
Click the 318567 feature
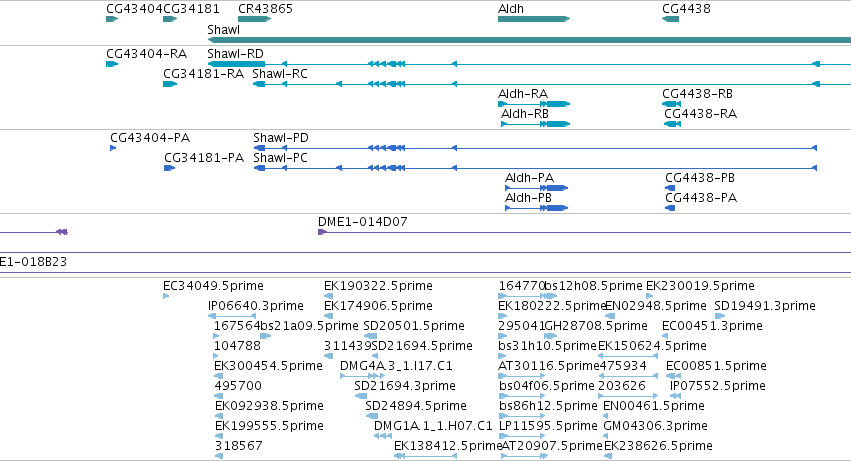click(x=219, y=456)
